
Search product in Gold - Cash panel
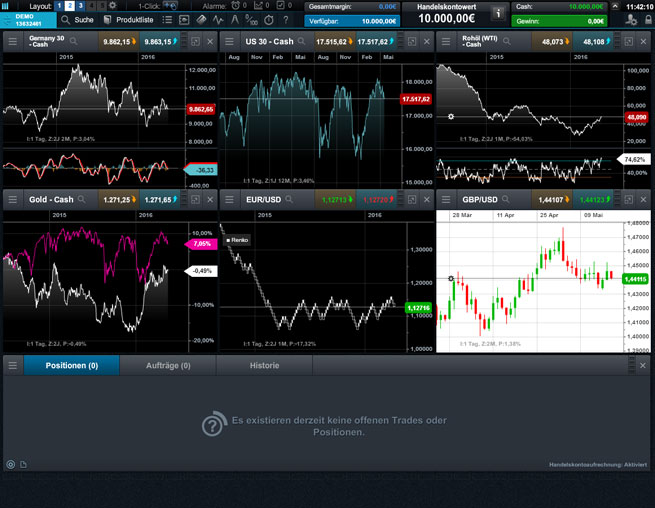81,199
